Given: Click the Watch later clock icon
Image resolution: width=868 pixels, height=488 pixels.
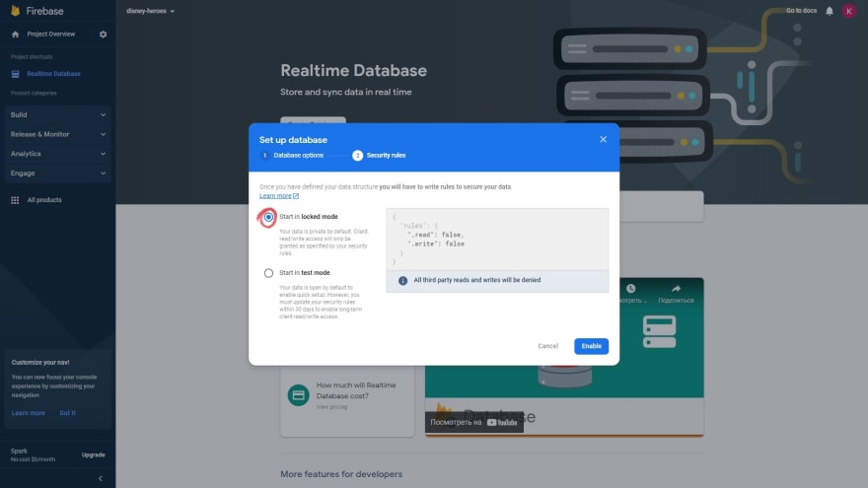Looking at the screenshot, I should (631, 288).
